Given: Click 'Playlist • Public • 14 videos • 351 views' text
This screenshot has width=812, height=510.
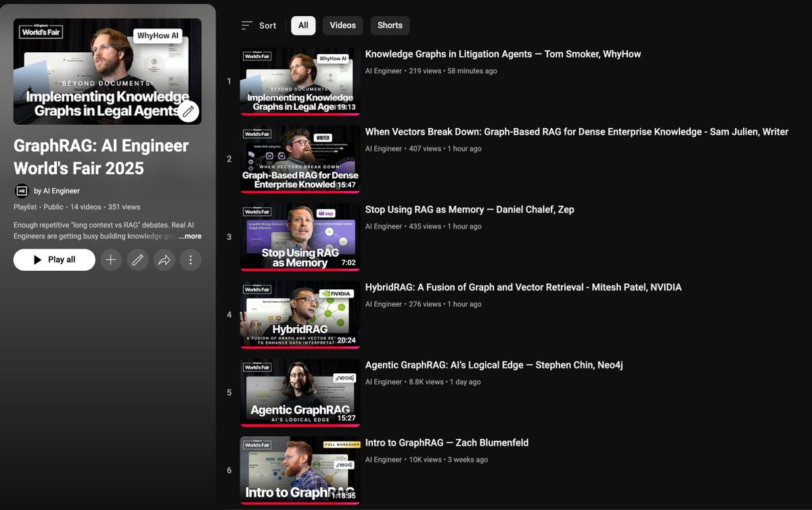Looking at the screenshot, I should 77,207.
